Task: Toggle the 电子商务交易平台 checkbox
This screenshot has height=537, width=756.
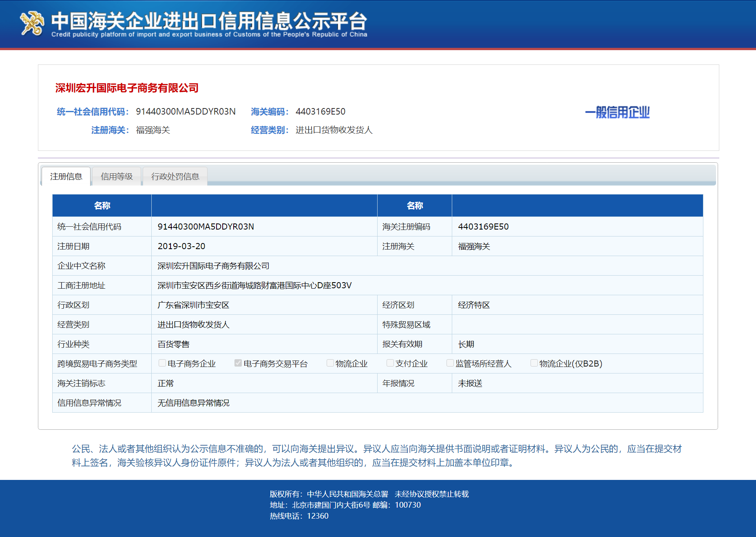Action: point(238,363)
